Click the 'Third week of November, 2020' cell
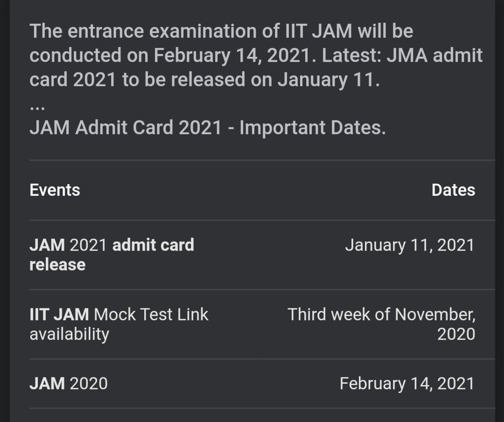The height and width of the screenshot is (422, 504). click(x=381, y=324)
